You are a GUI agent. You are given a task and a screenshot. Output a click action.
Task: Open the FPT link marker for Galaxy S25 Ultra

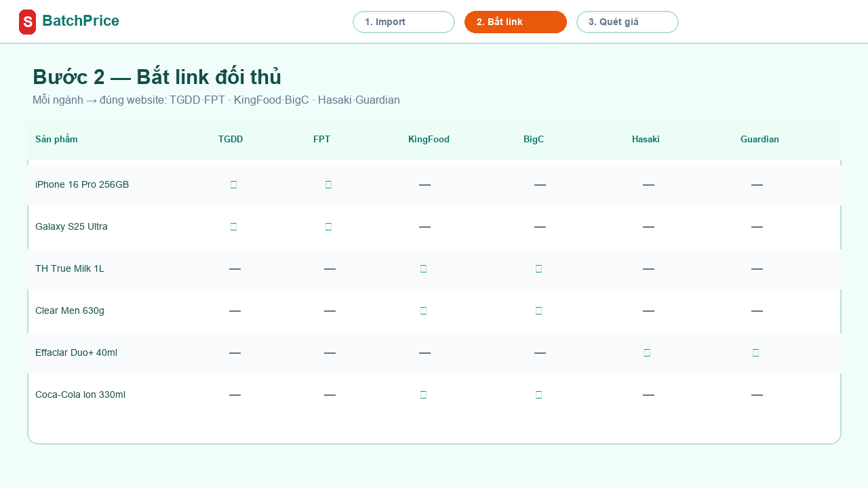pyautogui.click(x=328, y=226)
